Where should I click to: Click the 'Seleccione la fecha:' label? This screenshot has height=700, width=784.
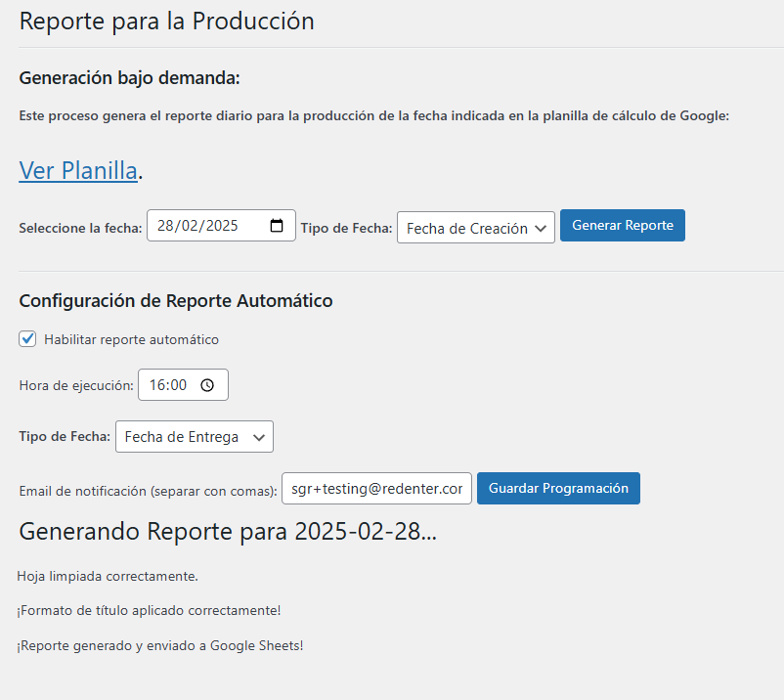80,228
